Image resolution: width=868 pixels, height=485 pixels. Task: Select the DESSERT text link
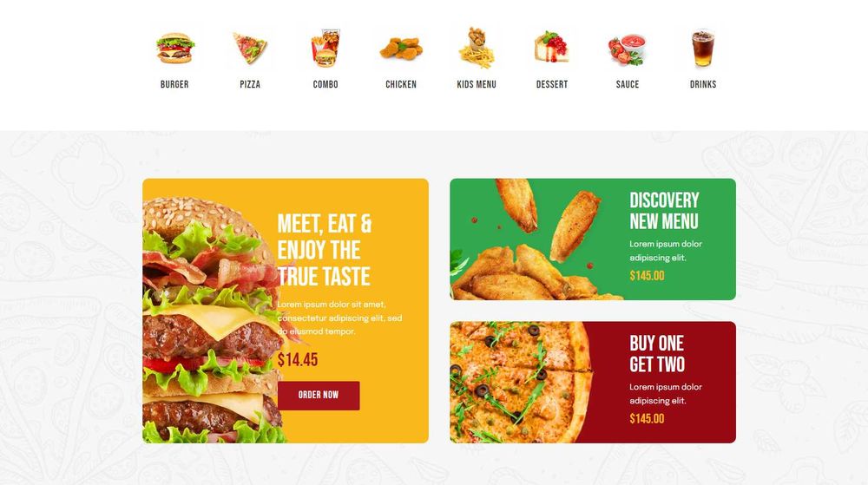pos(552,84)
